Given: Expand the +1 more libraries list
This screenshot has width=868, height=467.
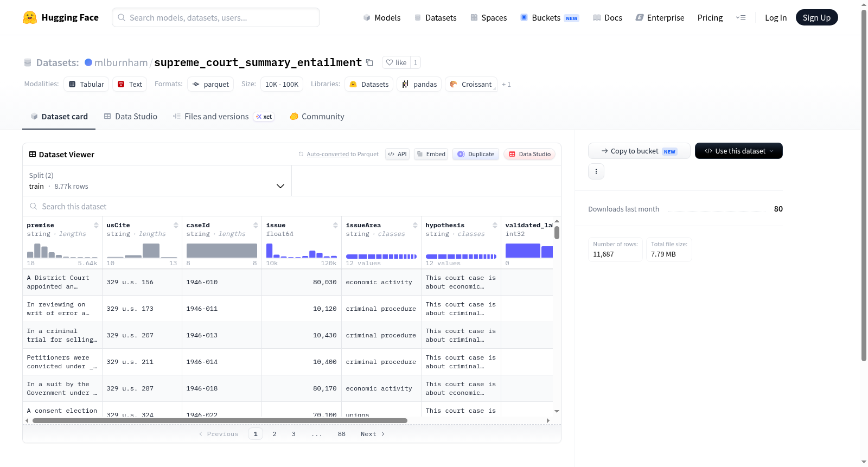Looking at the screenshot, I should pos(506,84).
